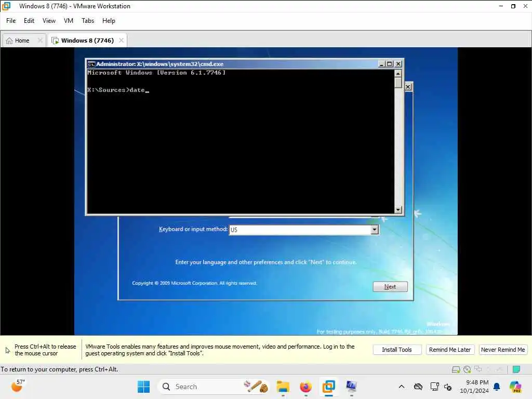Open the weather widget showing 57°
Image resolution: width=532 pixels, height=399 pixels.
tap(18, 386)
